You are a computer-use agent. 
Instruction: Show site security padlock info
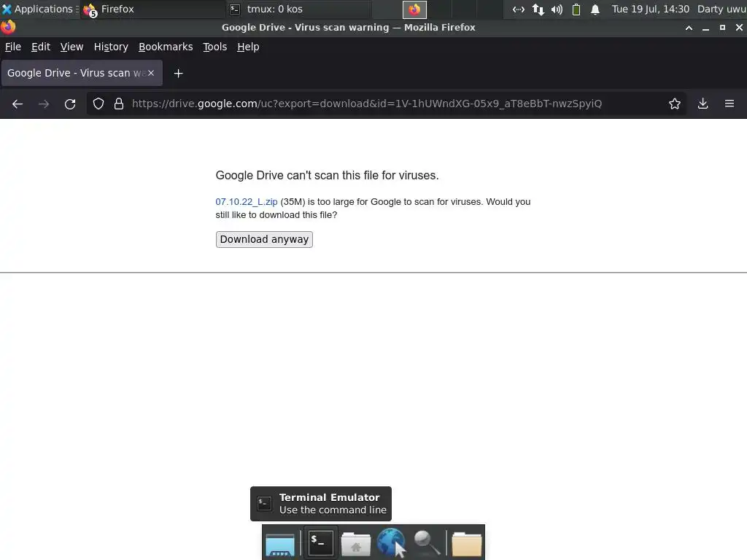pos(119,104)
